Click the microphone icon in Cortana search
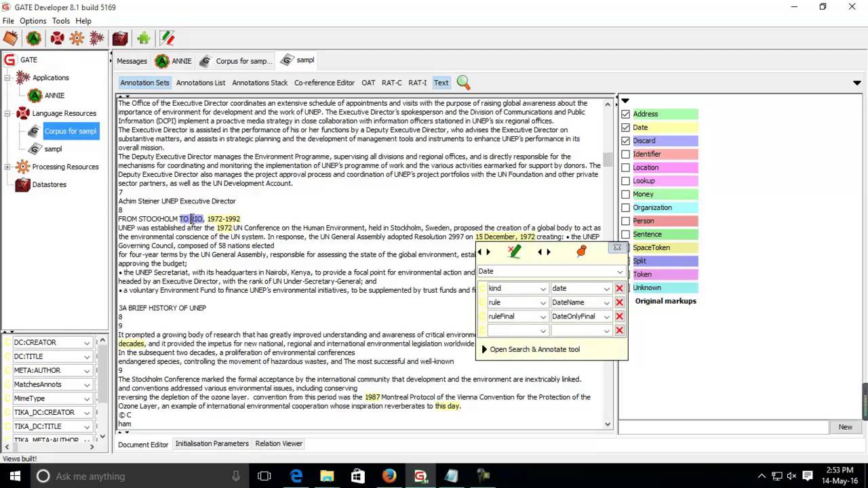868x488 pixels. (x=236, y=476)
